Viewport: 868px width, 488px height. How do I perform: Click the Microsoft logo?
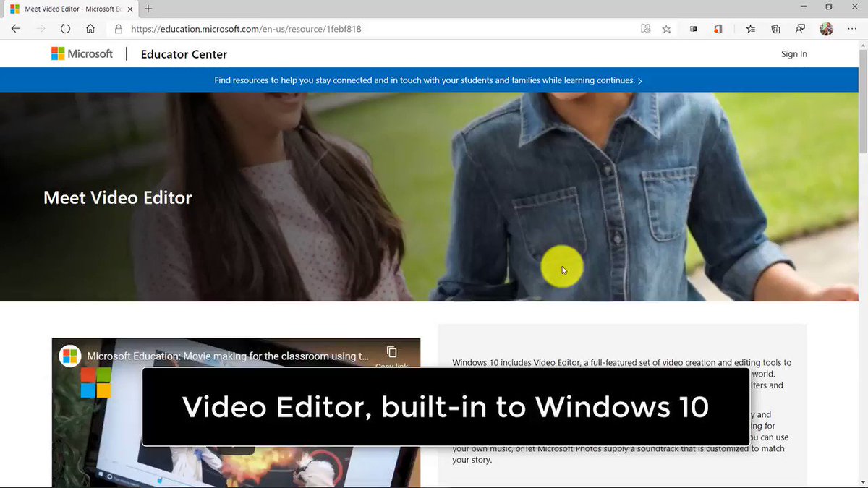(82, 54)
